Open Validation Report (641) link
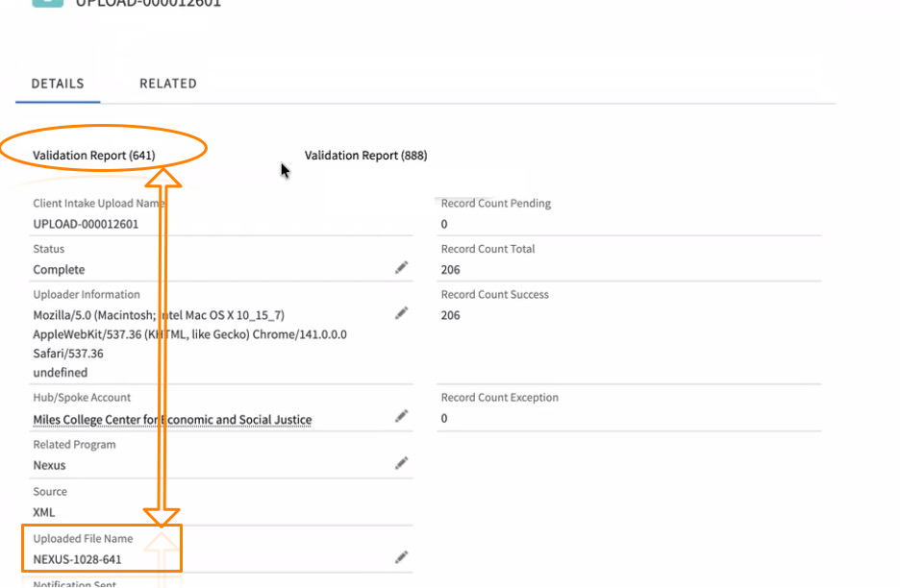900x588 pixels. click(94, 156)
